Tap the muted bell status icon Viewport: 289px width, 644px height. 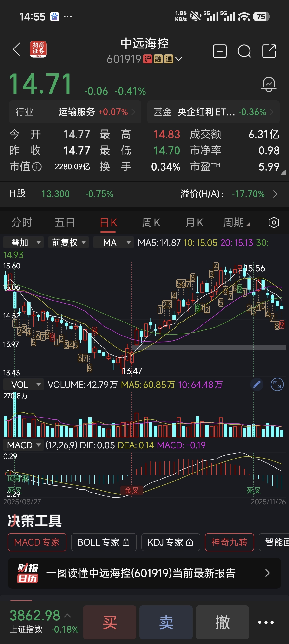pos(195,16)
